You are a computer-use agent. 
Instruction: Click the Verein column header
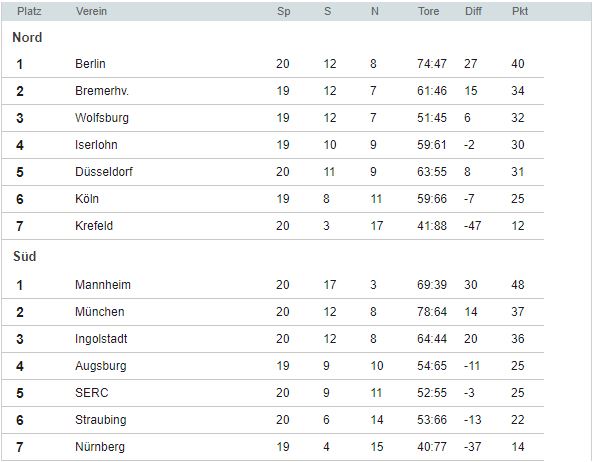[91, 11]
